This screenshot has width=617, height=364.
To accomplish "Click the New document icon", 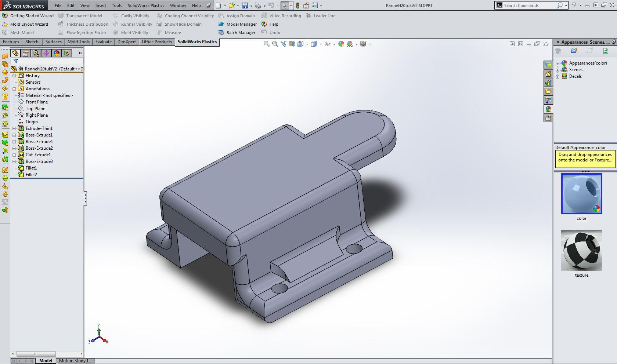I will tap(219, 6).
